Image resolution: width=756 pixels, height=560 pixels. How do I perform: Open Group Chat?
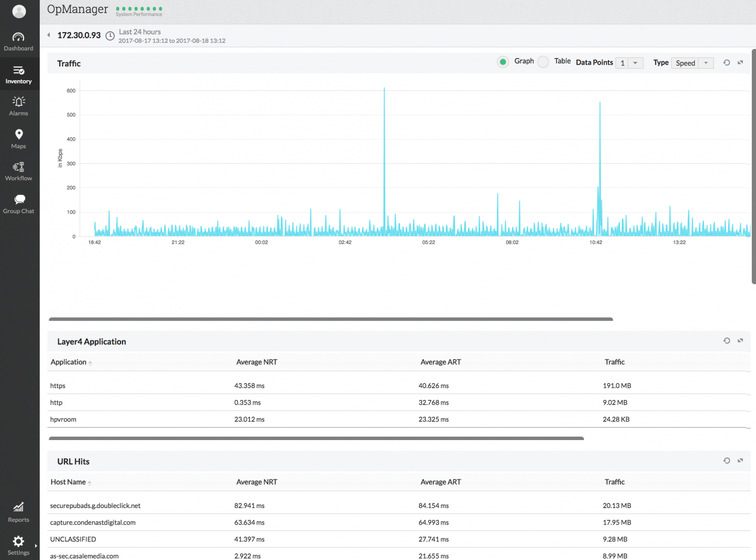pos(18,204)
